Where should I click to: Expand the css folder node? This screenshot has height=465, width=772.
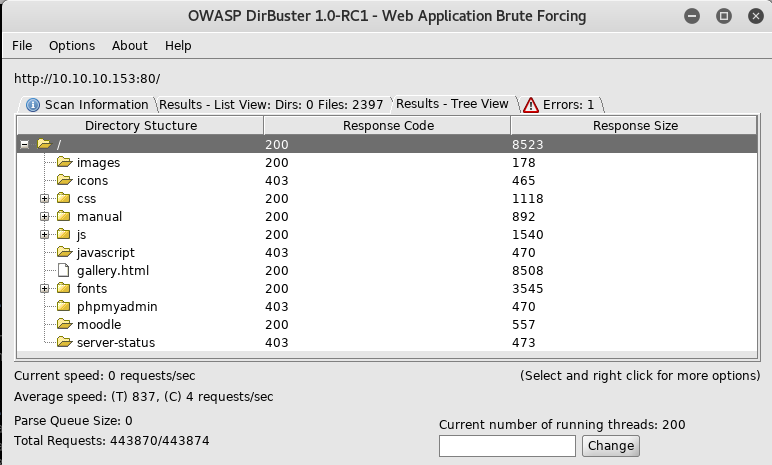pos(44,199)
